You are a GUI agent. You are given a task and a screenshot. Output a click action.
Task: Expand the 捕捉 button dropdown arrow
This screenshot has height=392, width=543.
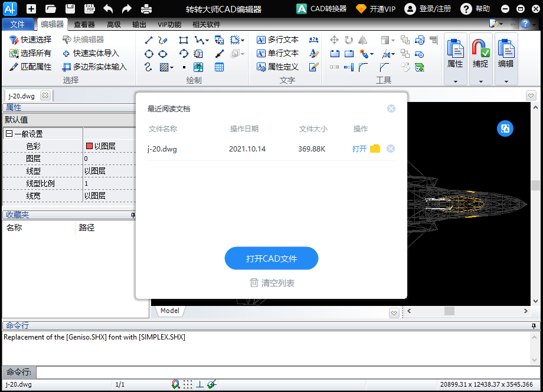click(x=480, y=81)
